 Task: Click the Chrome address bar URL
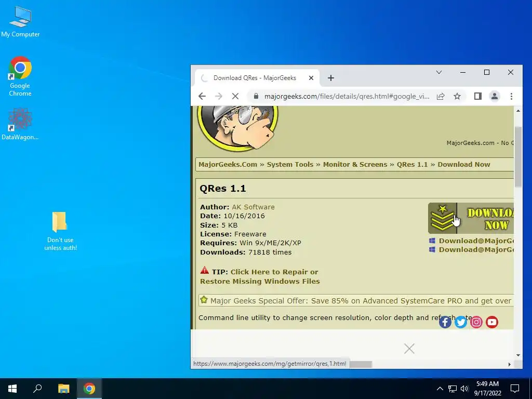[x=347, y=96]
